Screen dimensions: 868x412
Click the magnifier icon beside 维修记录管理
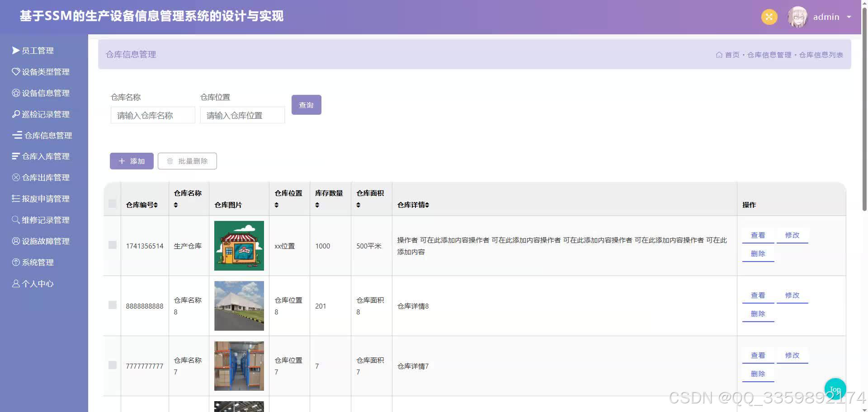16,220
